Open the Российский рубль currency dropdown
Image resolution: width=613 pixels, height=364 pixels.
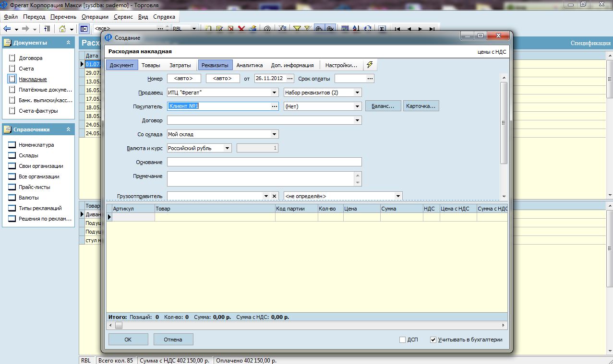pos(228,148)
